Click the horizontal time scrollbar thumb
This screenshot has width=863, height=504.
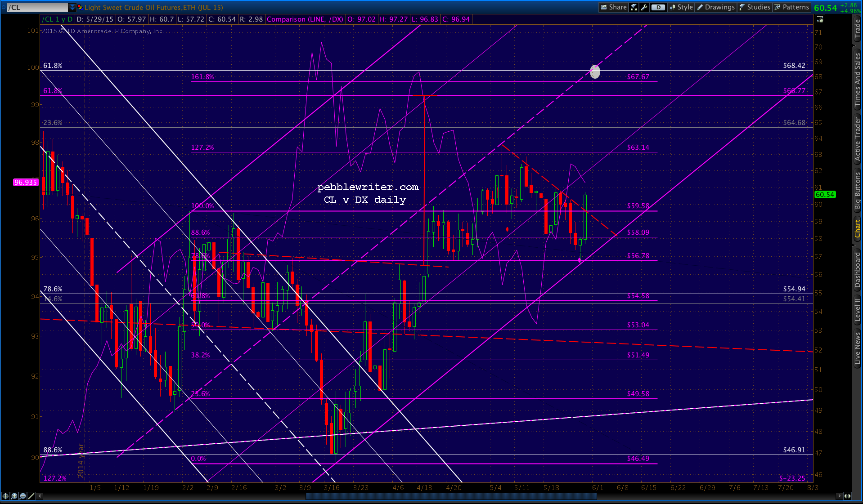451,496
